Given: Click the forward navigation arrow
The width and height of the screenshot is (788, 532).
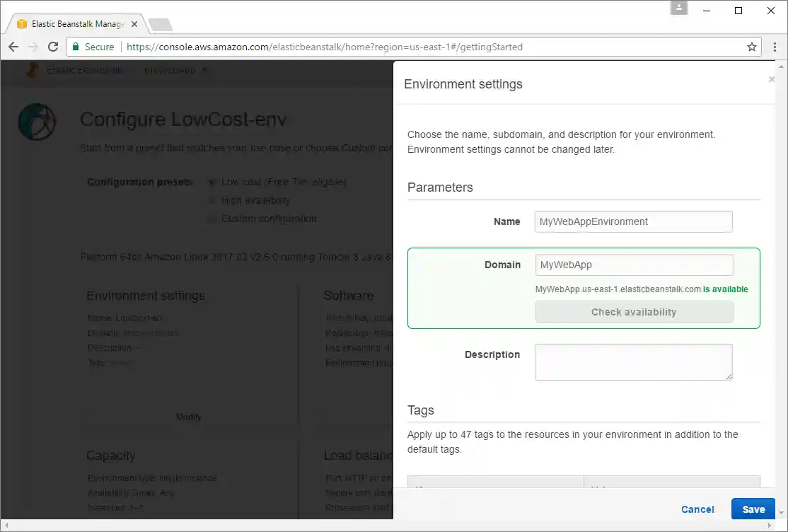Looking at the screenshot, I should point(33,47).
